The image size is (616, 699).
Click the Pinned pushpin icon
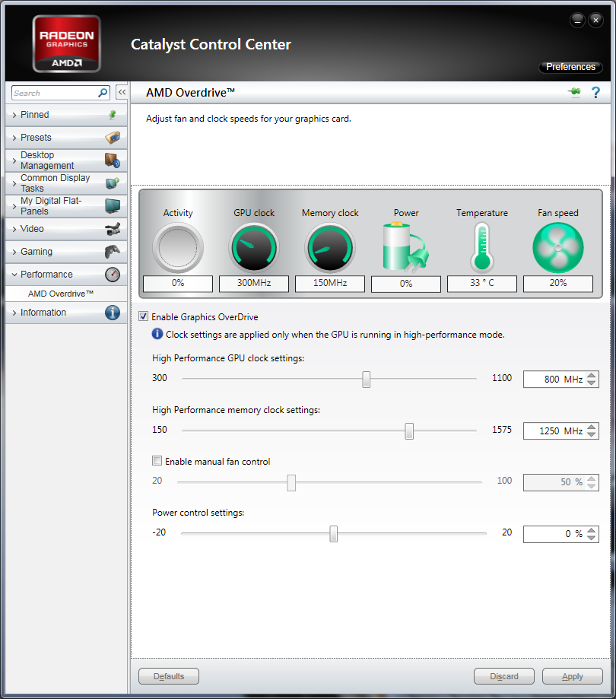pos(113,115)
